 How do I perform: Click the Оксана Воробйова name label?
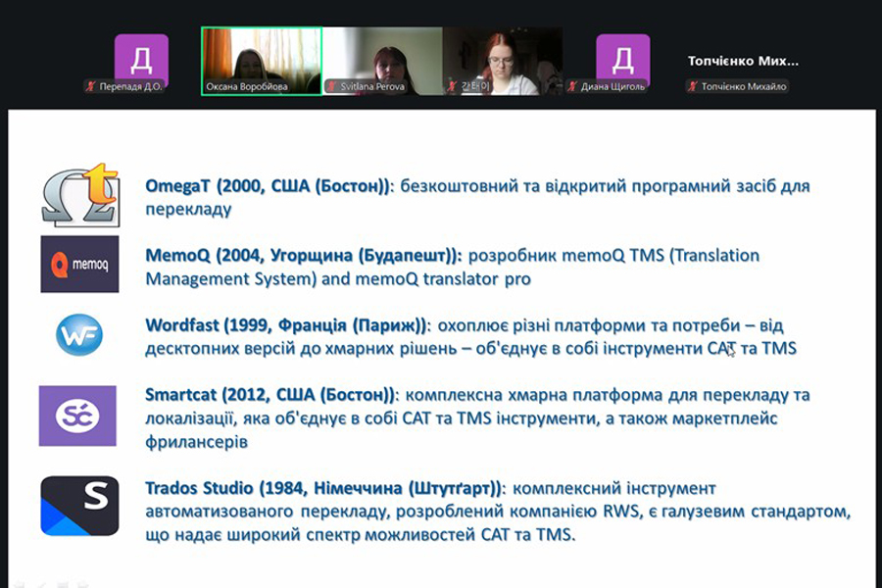[246, 86]
